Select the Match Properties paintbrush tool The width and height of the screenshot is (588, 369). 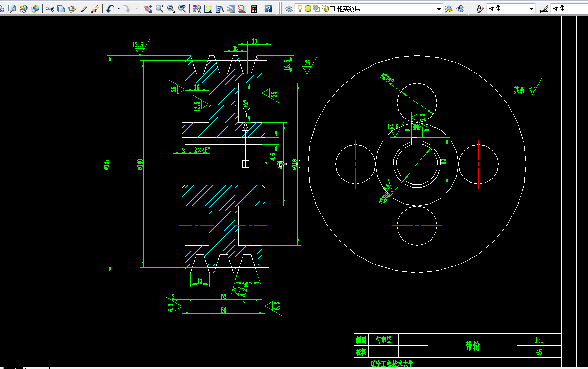84,8
